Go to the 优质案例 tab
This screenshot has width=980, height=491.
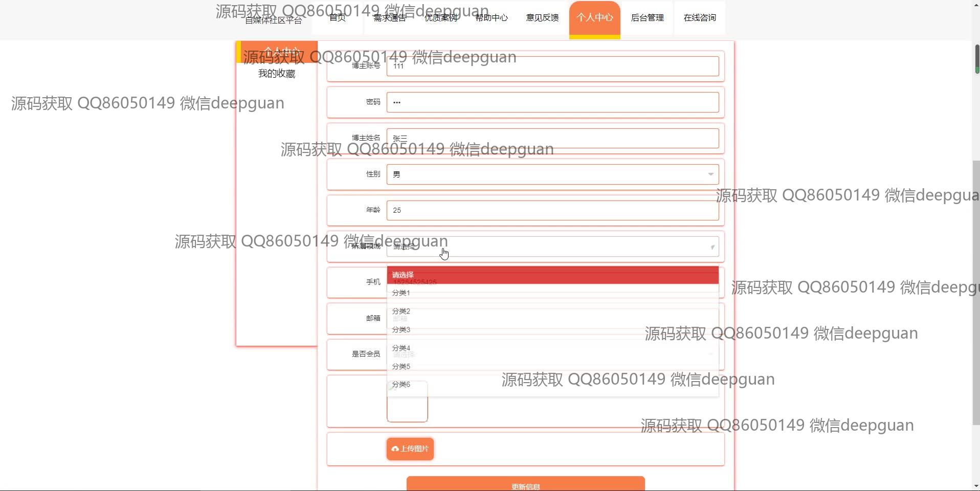click(x=441, y=17)
